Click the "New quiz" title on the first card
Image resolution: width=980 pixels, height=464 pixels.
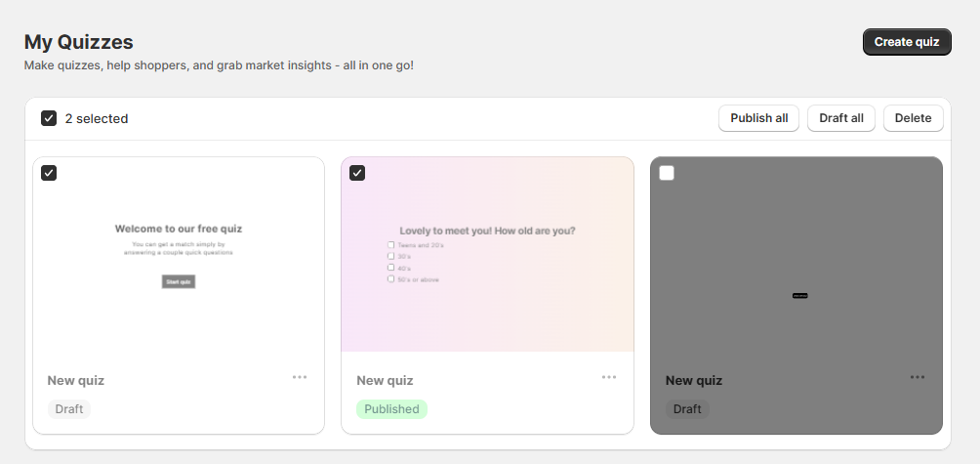pos(76,381)
